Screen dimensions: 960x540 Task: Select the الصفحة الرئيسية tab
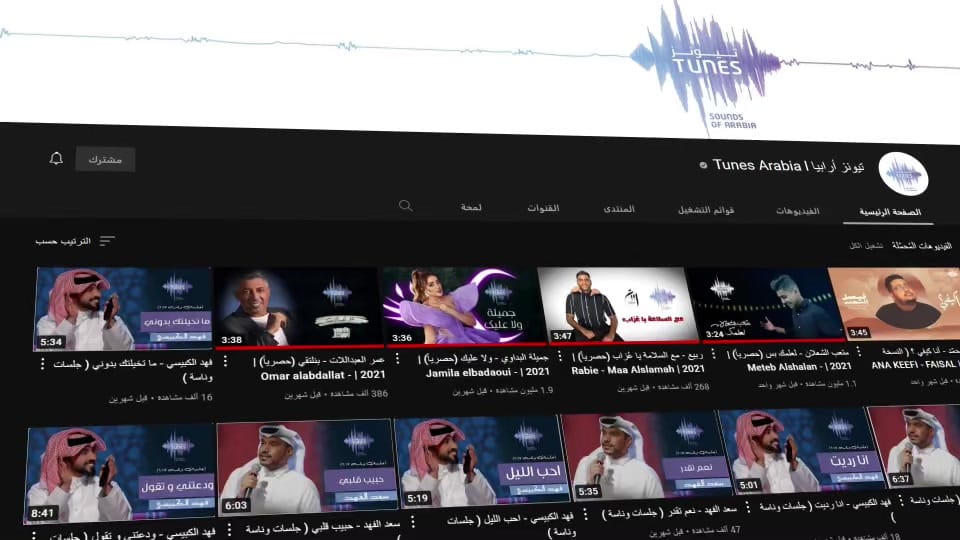point(890,212)
